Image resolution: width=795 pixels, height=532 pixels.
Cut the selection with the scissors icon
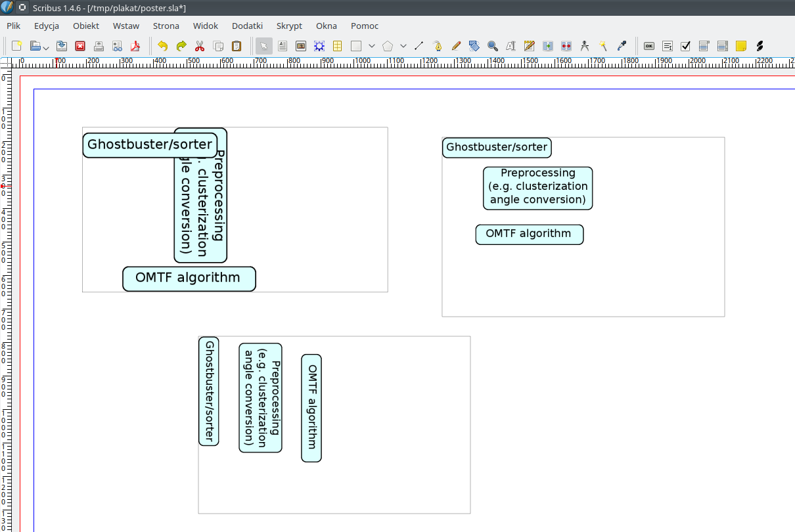pos(200,46)
